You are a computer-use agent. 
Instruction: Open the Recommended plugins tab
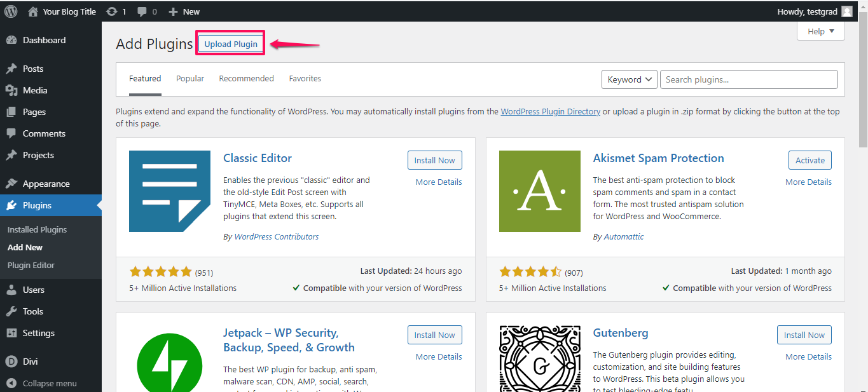(246, 78)
